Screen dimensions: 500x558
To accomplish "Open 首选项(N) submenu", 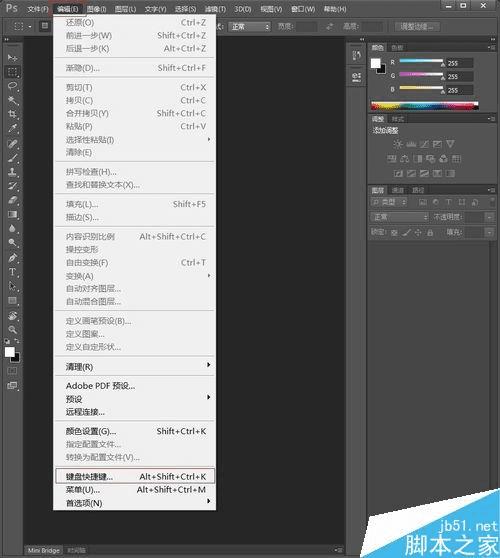I will 135,503.
